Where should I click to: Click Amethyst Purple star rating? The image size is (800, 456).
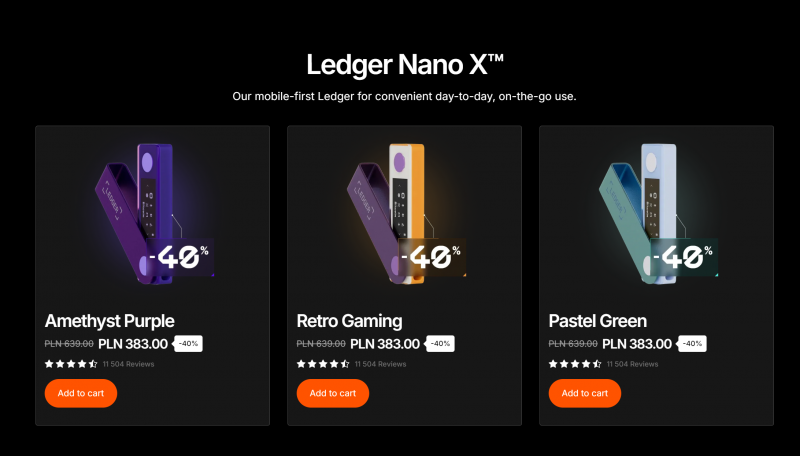pyautogui.click(x=71, y=364)
